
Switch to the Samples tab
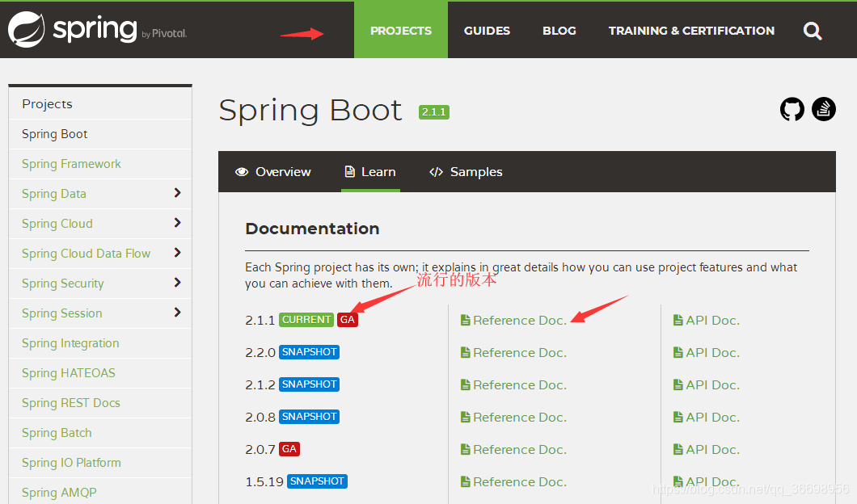[466, 172]
